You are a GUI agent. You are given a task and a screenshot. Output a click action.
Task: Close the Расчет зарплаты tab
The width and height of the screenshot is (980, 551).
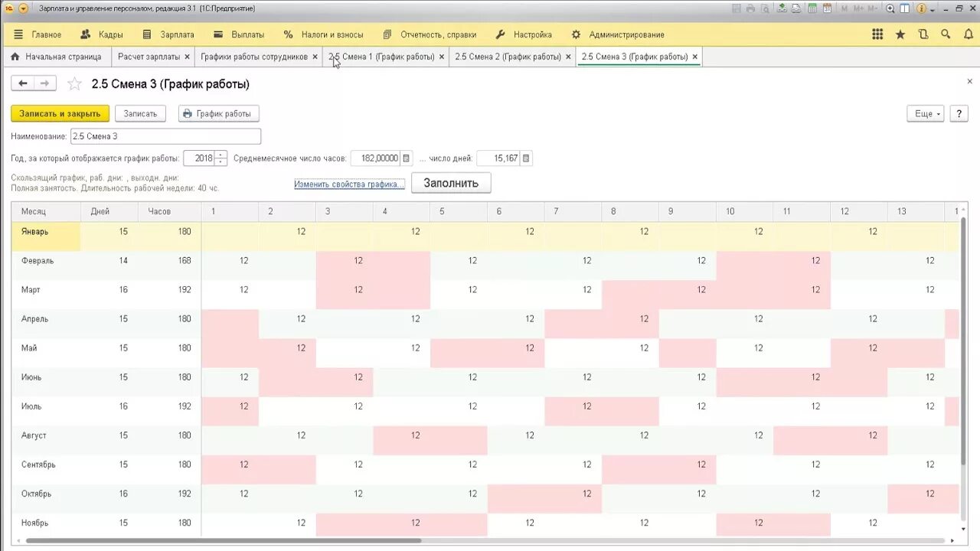click(x=187, y=57)
